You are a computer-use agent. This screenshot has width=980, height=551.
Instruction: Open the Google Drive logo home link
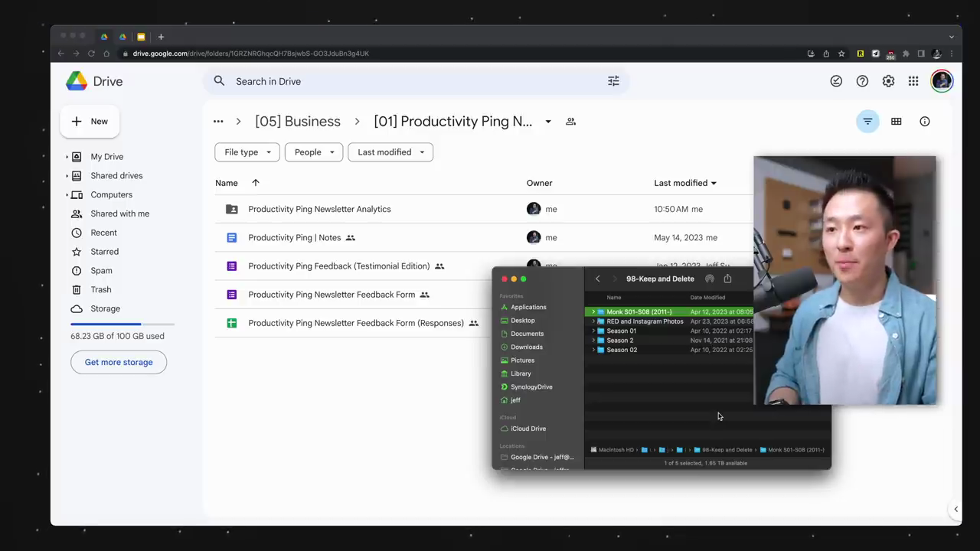(94, 81)
